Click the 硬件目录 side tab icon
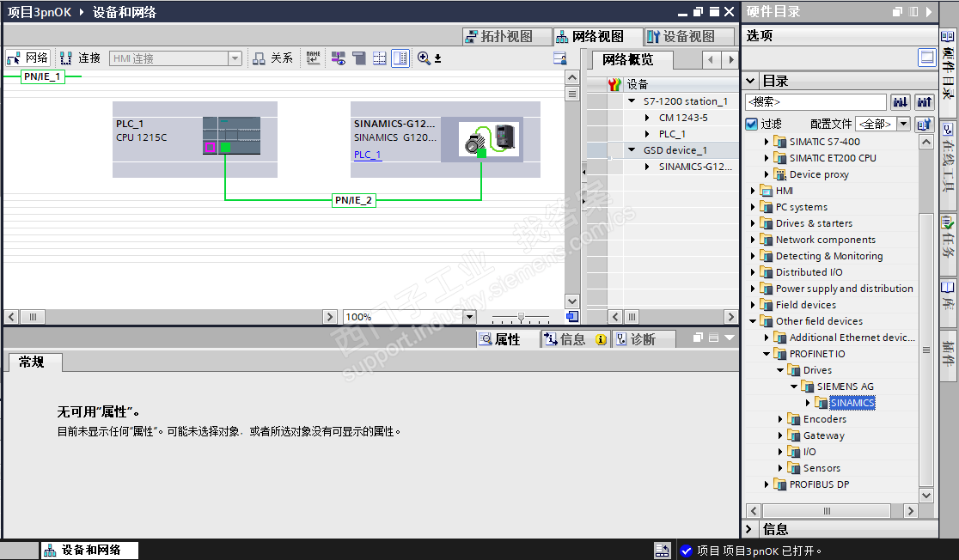Viewport: 959px width, 560px height. 947,37
